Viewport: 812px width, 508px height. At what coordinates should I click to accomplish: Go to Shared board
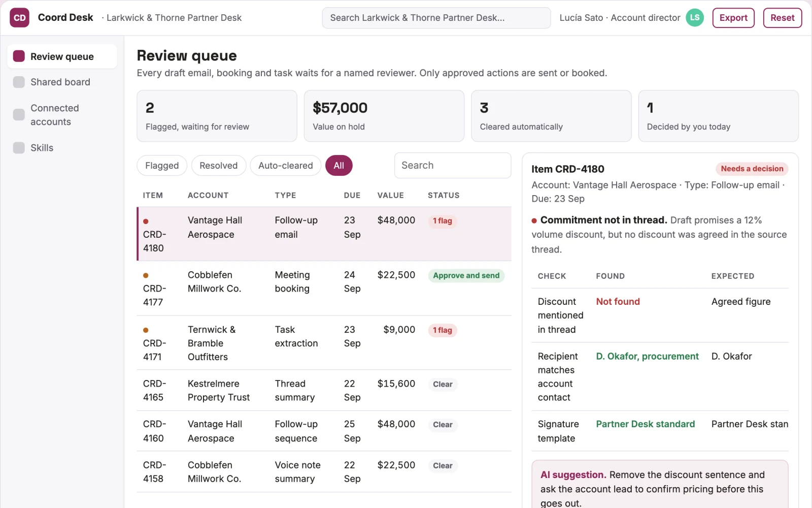tap(62, 82)
